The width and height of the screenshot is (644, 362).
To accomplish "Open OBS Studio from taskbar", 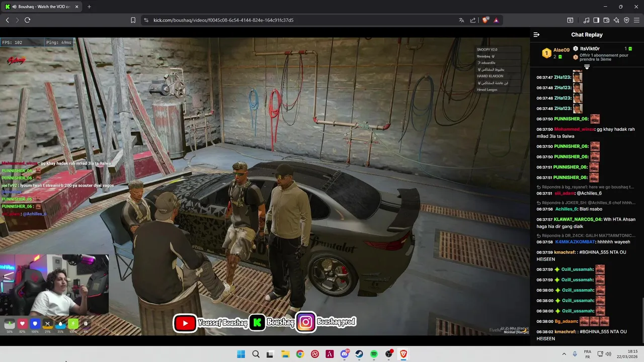I will pyautogui.click(x=389, y=354).
